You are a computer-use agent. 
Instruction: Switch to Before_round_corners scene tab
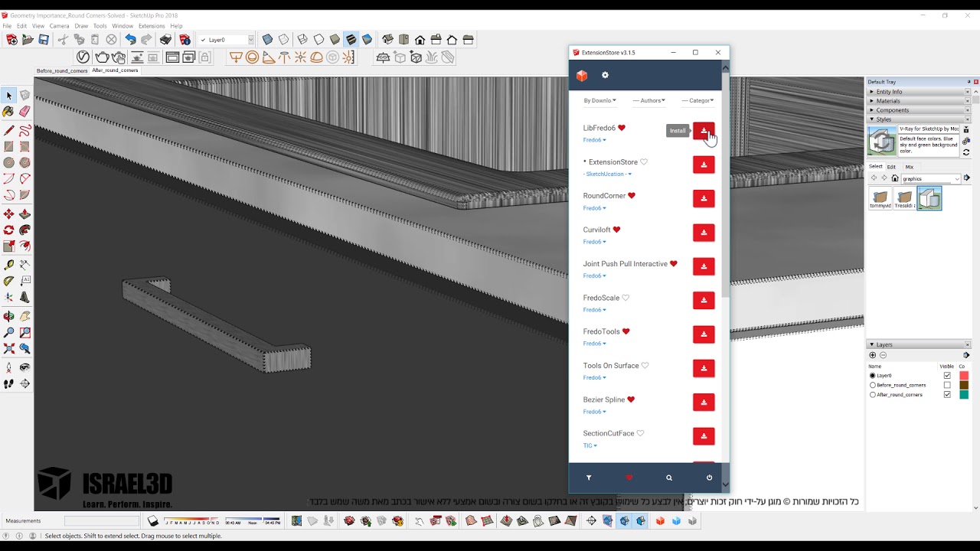62,71
